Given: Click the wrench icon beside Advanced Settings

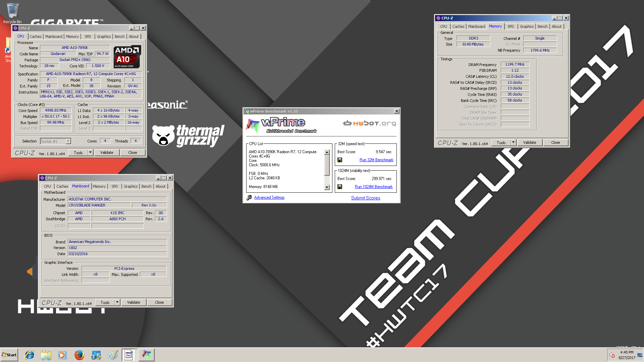Looking at the screenshot, I should click(249, 198).
